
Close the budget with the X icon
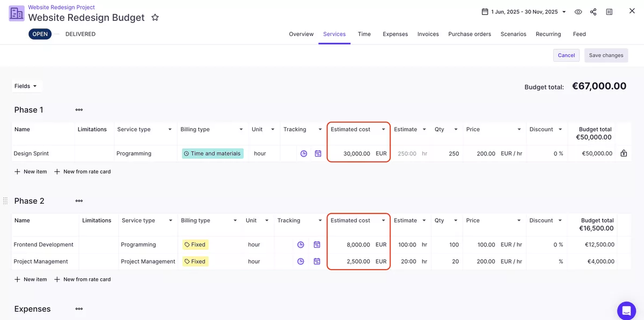tap(632, 11)
